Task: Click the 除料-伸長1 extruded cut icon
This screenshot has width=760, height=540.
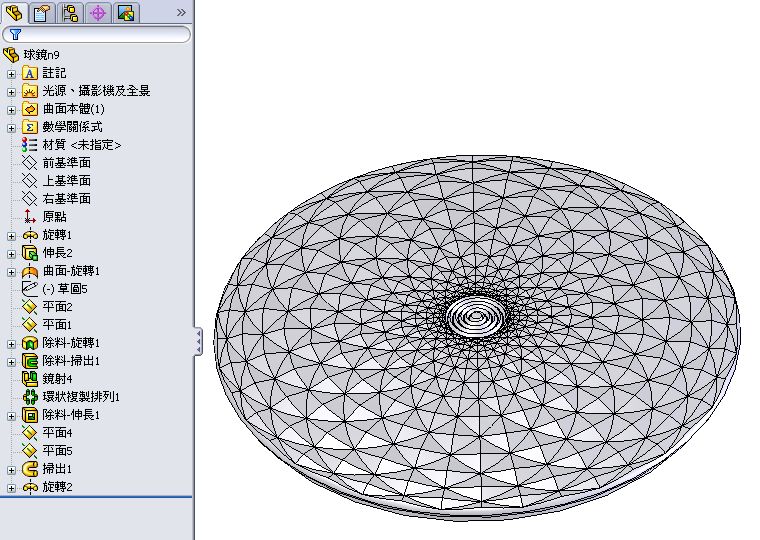Action: pos(30,415)
